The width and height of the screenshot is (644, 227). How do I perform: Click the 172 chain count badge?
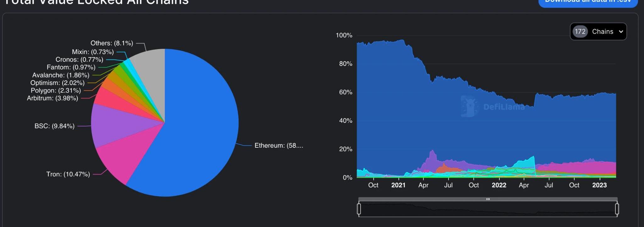pos(580,31)
